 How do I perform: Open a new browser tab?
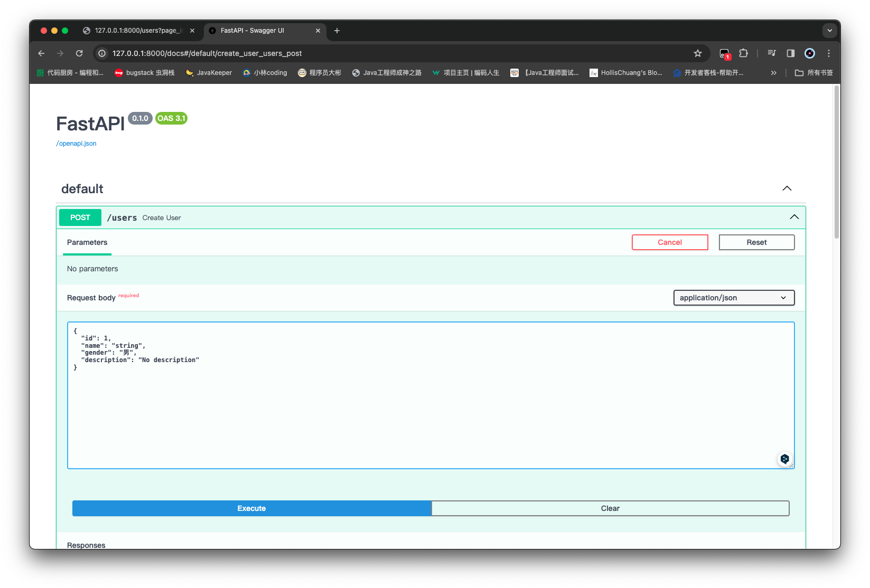tap(337, 31)
